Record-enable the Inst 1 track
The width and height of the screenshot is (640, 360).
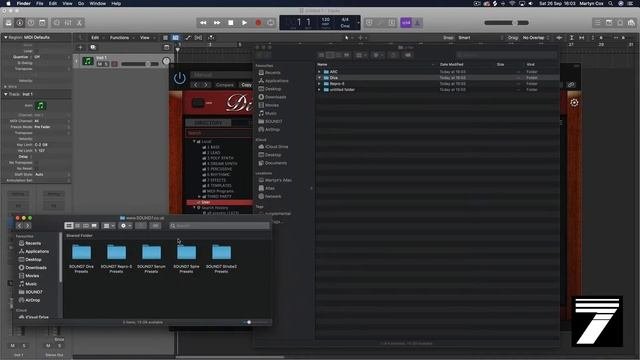(114, 64)
